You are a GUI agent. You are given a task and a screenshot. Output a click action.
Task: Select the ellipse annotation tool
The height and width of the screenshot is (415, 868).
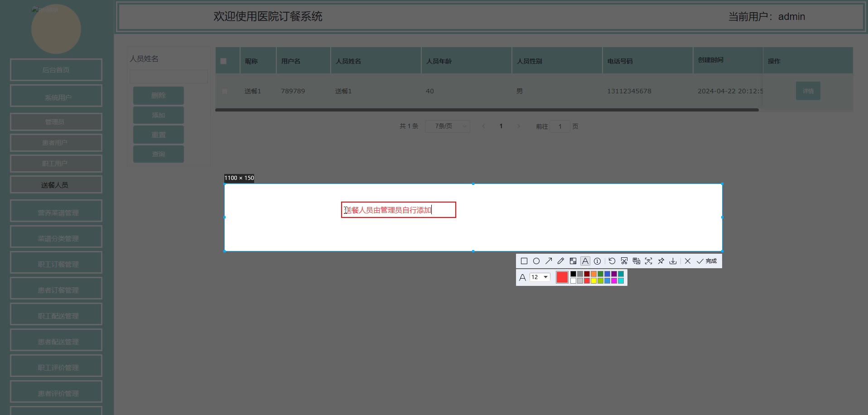coord(536,261)
